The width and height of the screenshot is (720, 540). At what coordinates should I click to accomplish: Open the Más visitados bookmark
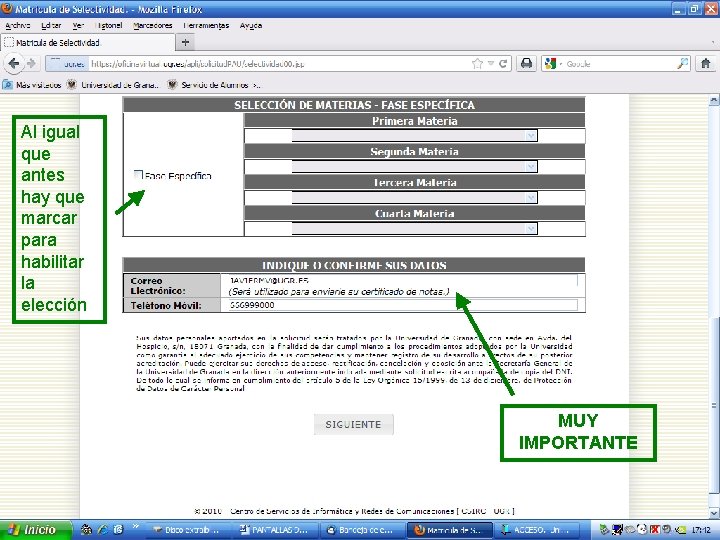[32, 85]
